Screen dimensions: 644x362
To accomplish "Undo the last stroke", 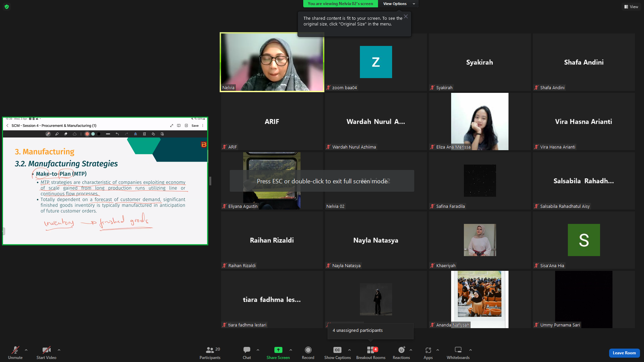I will [117, 134].
